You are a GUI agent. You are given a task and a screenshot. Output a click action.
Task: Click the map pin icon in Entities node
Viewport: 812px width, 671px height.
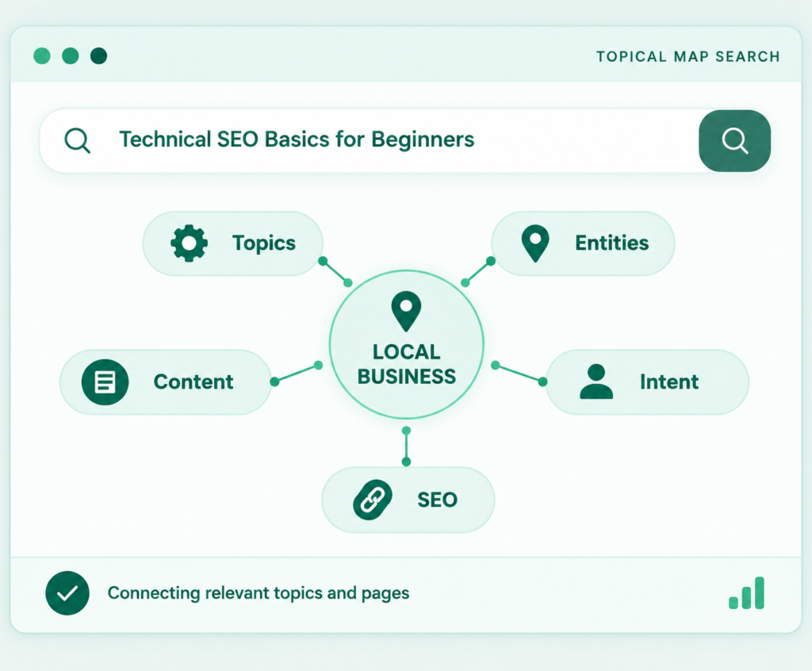pos(535,243)
